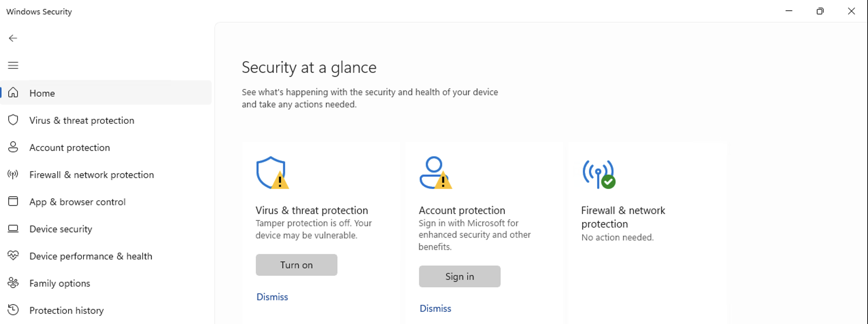Dismiss the Virus & threat protection warning
The width and height of the screenshot is (868, 324).
pyautogui.click(x=272, y=297)
